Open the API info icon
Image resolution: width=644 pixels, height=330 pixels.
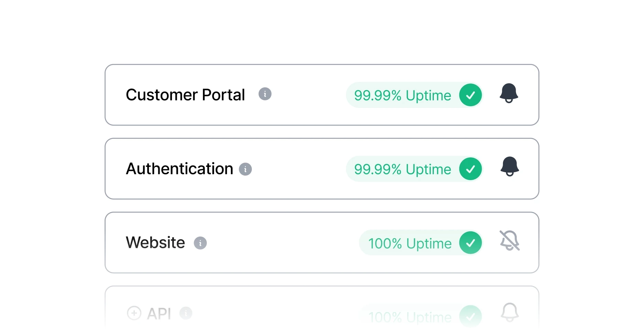(186, 313)
